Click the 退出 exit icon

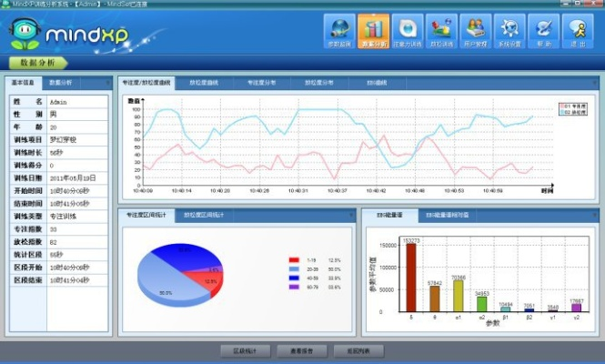(577, 32)
